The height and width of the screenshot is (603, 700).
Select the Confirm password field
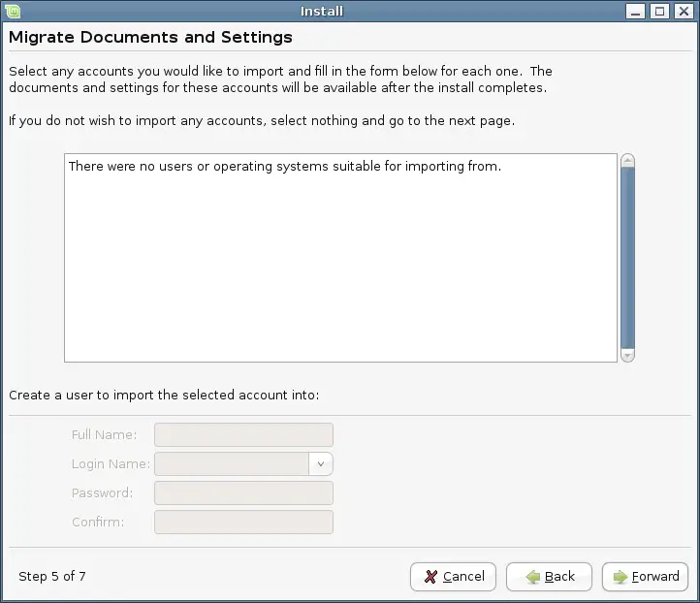[x=243, y=522]
